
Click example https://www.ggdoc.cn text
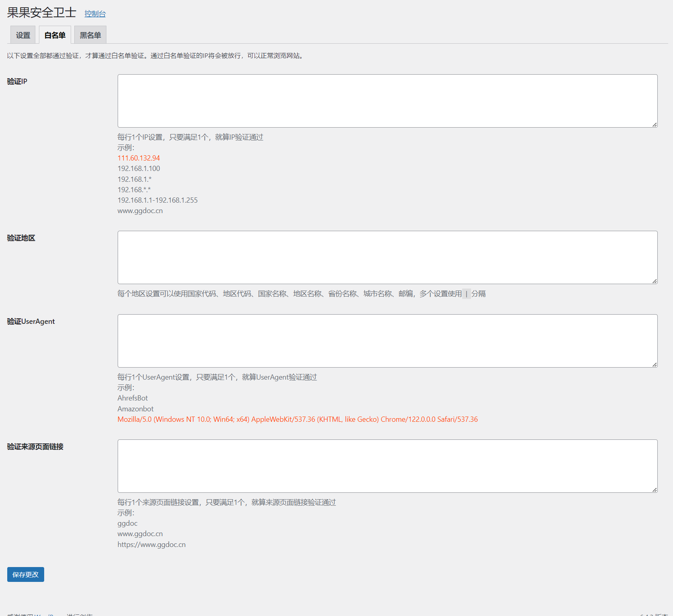[x=151, y=545]
